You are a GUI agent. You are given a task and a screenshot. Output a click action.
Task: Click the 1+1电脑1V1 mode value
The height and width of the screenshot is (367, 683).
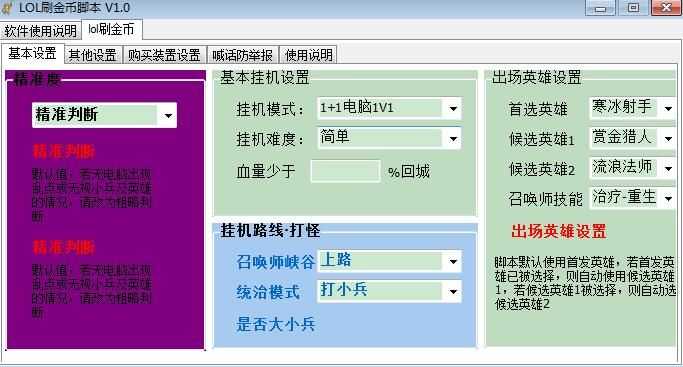click(357, 108)
